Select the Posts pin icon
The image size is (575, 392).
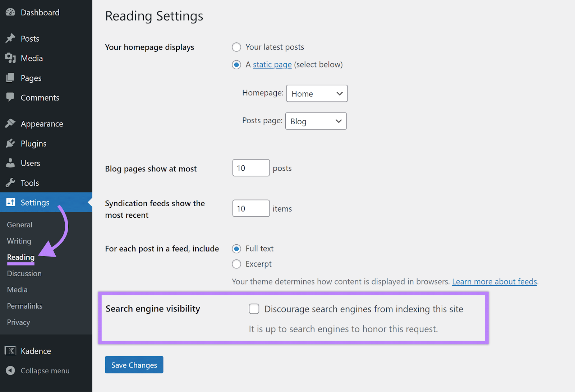click(x=10, y=38)
